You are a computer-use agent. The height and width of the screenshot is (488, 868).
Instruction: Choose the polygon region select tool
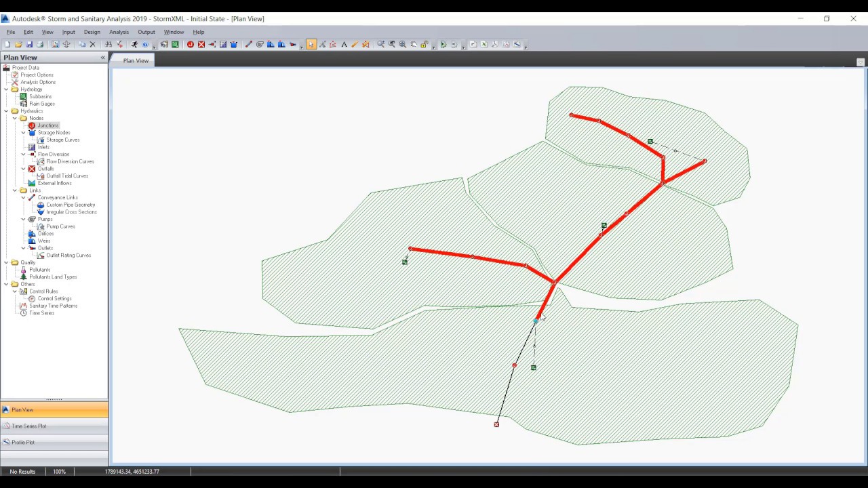(x=333, y=45)
